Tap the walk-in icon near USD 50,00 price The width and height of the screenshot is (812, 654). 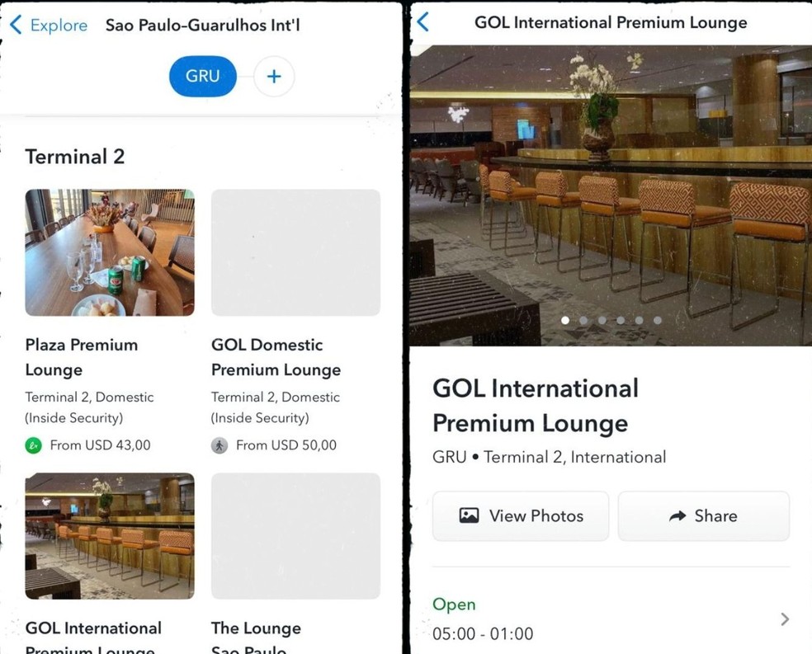[x=220, y=445]
